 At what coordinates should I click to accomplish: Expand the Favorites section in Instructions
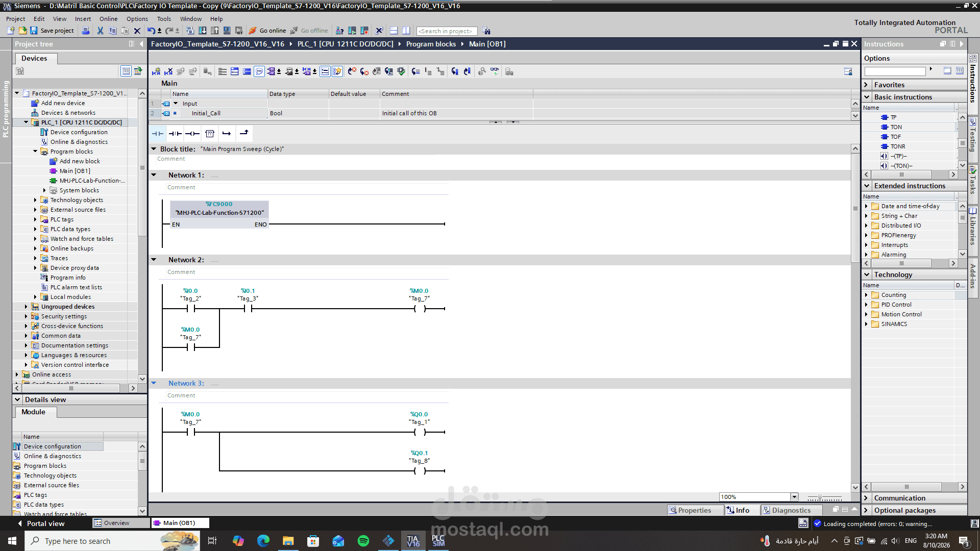click(867, 85)
